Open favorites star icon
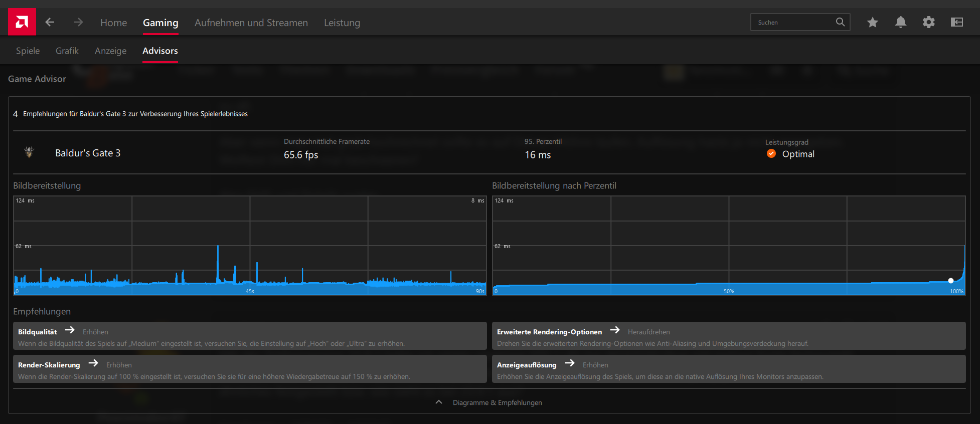 (873, 22)
